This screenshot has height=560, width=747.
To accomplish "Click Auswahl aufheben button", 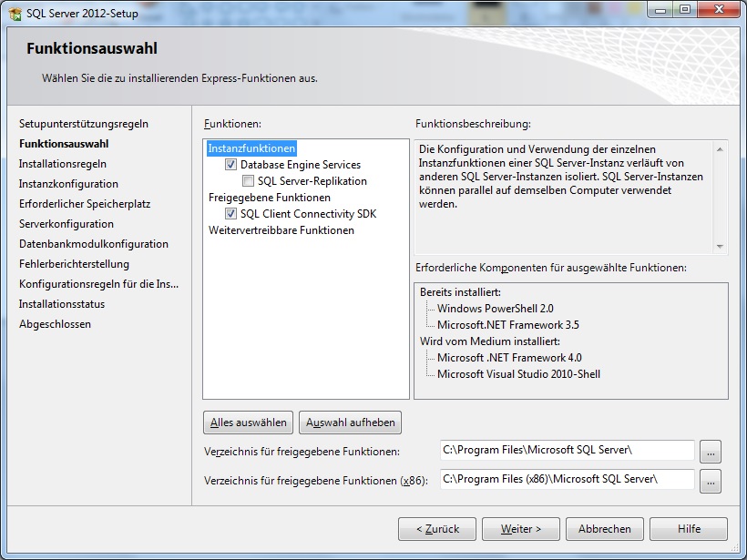I will pyautogui.click(x=350, y=423).
